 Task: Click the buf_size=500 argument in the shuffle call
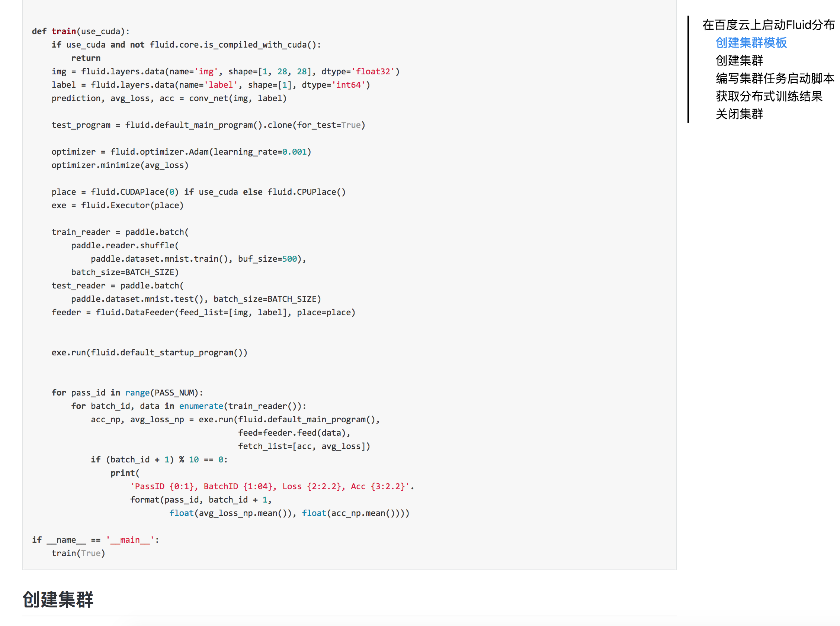tap(267, 259)
